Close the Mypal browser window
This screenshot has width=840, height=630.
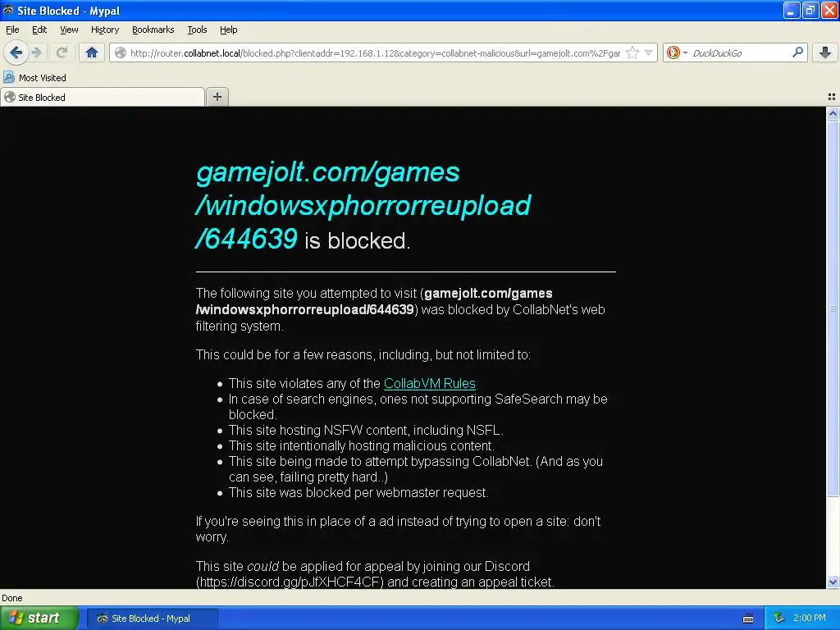tap(829, 10)
